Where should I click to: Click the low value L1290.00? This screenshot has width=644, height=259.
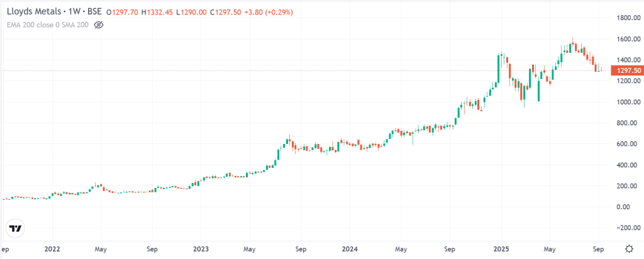[x=191, y=13]
